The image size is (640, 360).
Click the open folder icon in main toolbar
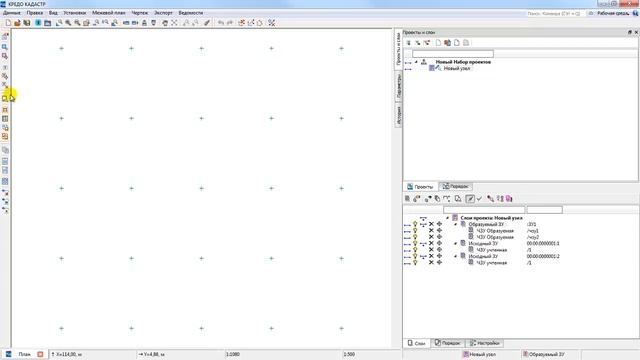[x=17, y=23]
